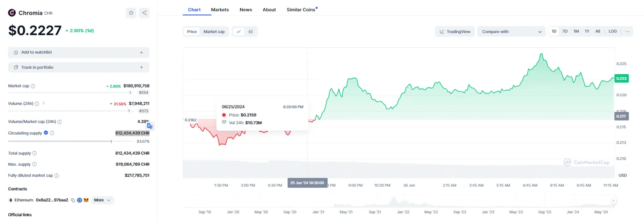
Task: Add token to MetaMask fox icon
Action: click(x=86, y=200)
